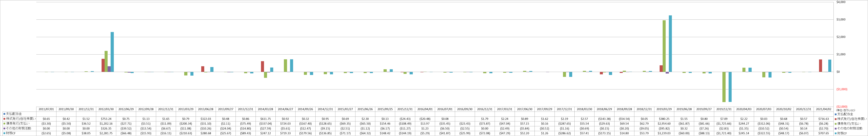Select the 2015/09/25 column header

click(385, 109)
